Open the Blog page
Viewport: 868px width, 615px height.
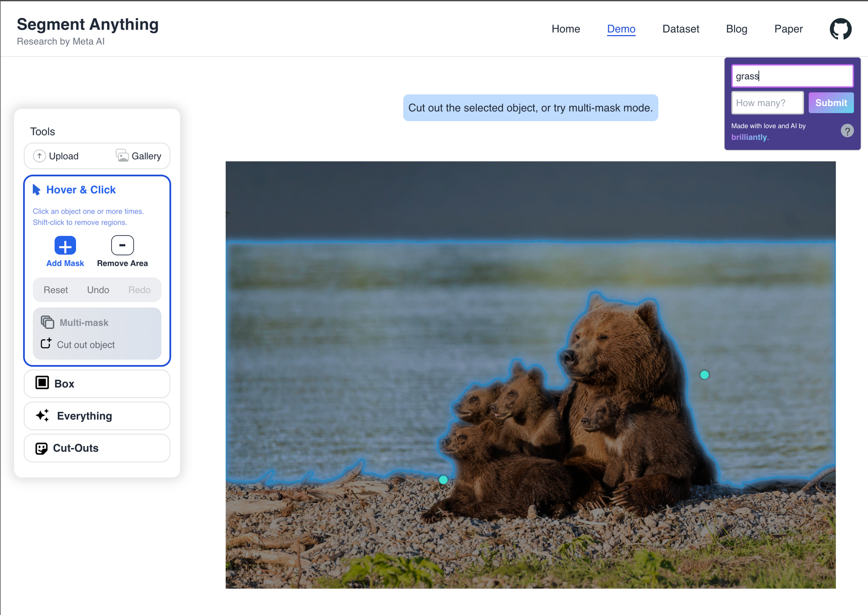(736, 29)
